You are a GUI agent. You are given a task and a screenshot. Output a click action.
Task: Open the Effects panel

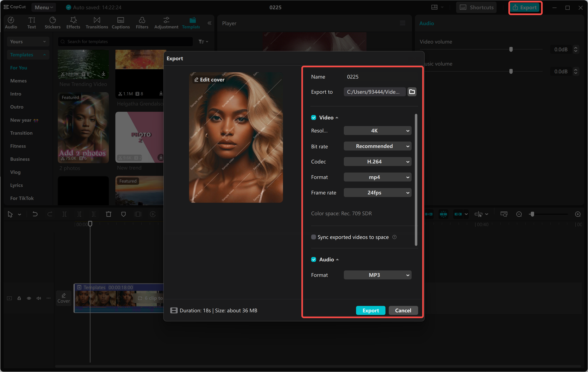click(73, 22)
